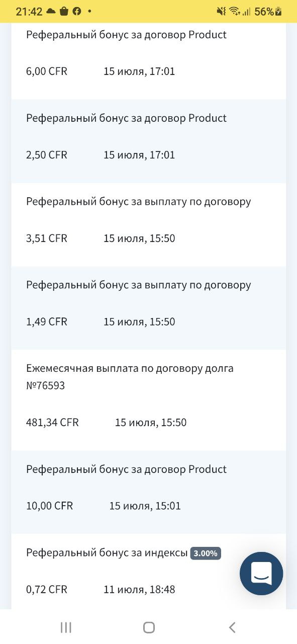Select the 10,00 CFR referral bonus row
Viewport: 297px width, 644px height.
point(149,492)
